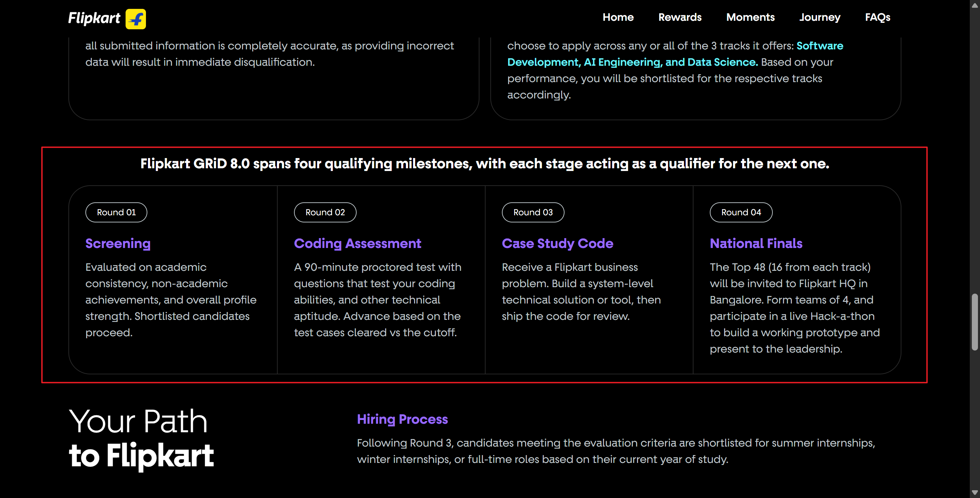Click the scrollbar down arrow
Image resolution: width=980 pixels, height=498 pixels.
pos(975,493)
